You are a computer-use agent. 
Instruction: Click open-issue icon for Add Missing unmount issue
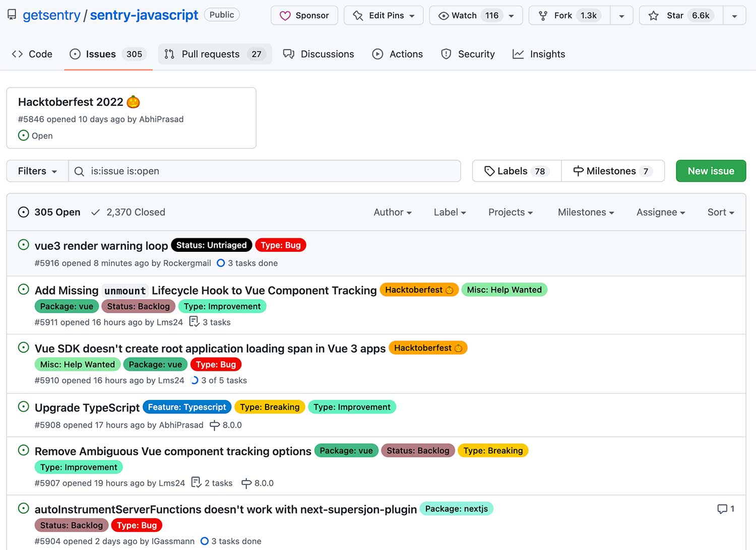point(23,289)
